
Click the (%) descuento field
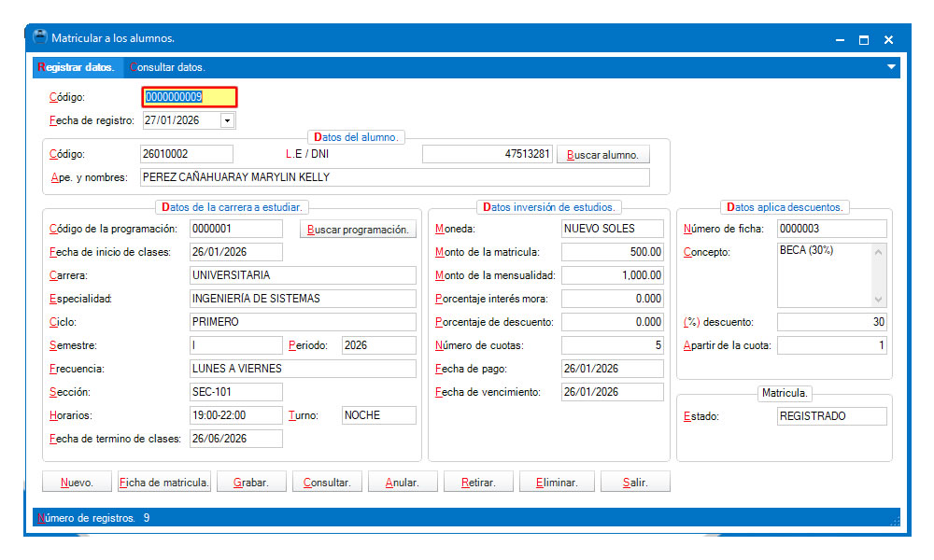pyautogui.click(x=831, y=322)
